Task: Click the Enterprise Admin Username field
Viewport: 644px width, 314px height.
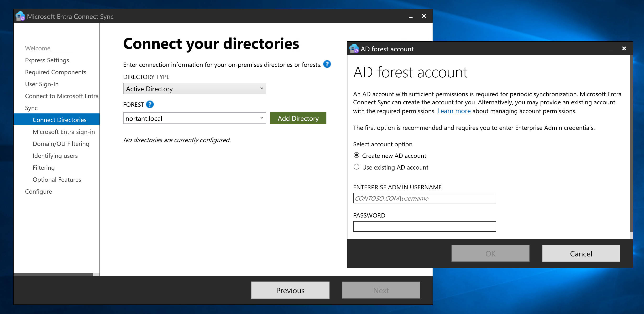Action: coord(424,198)
